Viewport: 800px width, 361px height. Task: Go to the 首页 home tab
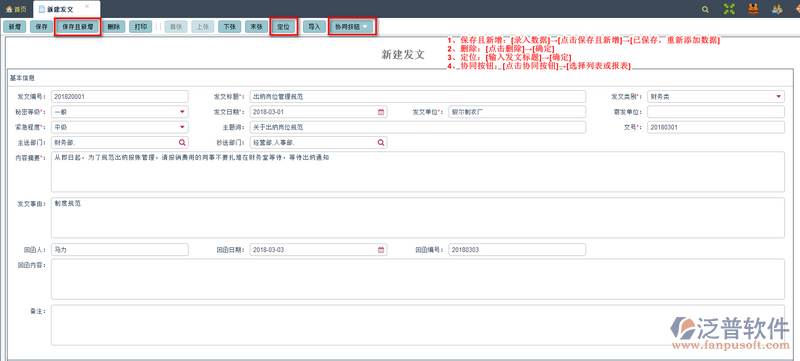click(16, 10)
